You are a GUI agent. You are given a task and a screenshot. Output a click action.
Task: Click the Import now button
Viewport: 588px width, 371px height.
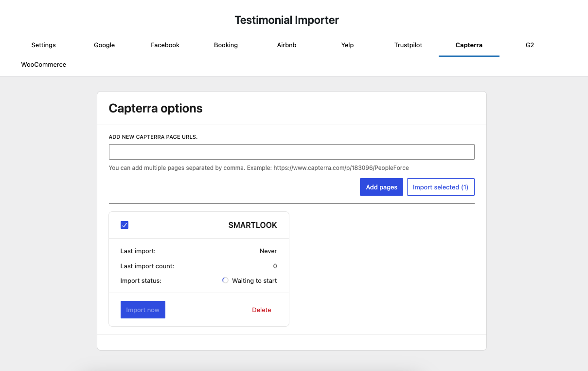[143, 310]
